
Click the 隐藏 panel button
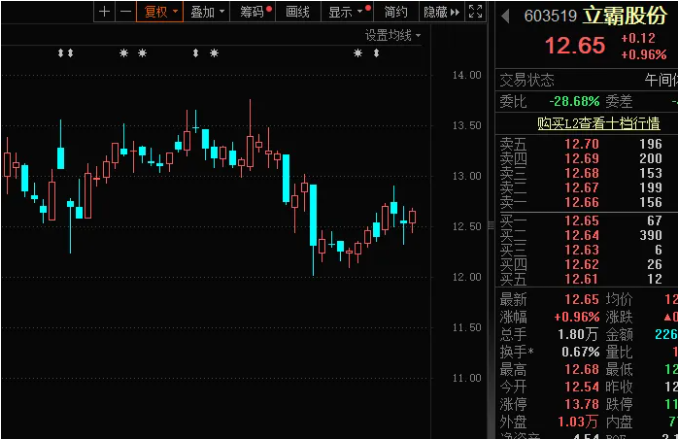click(441, 12)
